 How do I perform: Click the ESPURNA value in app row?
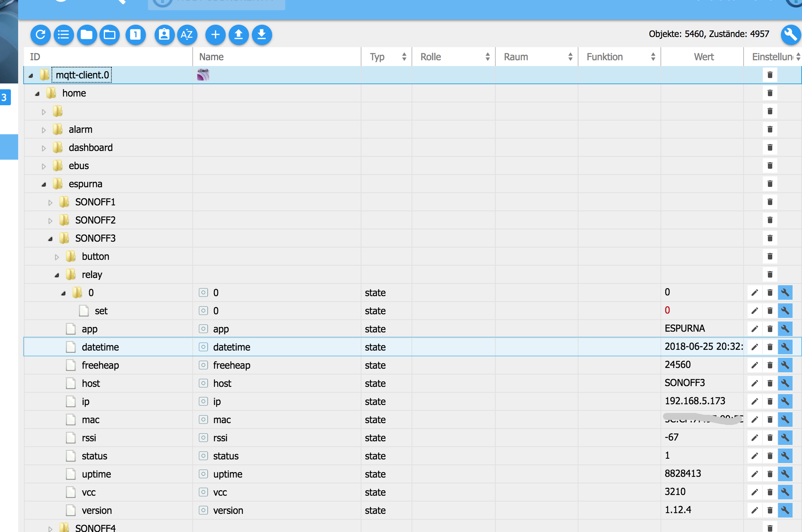685,328
